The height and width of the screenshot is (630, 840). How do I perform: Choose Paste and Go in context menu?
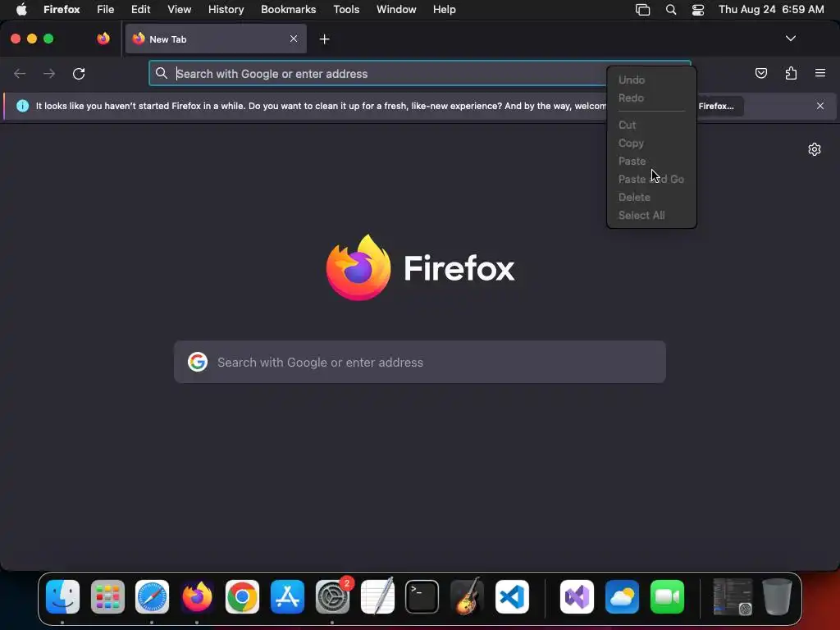tap(651, 179)
